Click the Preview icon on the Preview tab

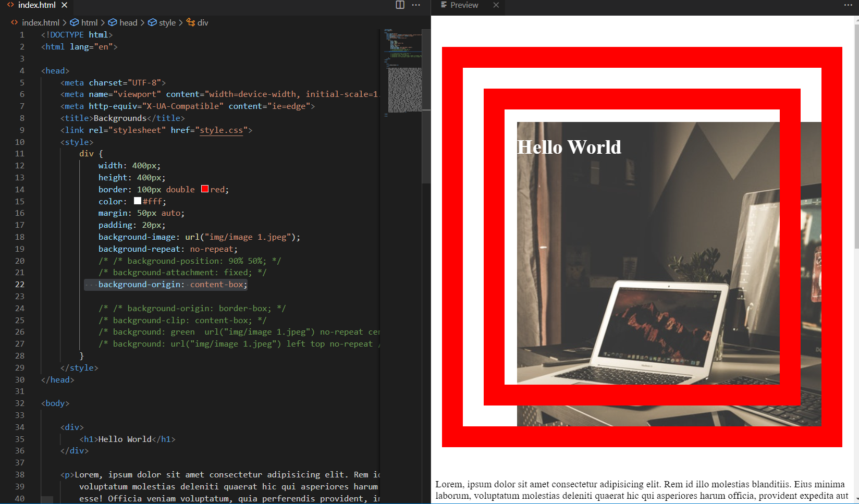click(x=444, y=5)
